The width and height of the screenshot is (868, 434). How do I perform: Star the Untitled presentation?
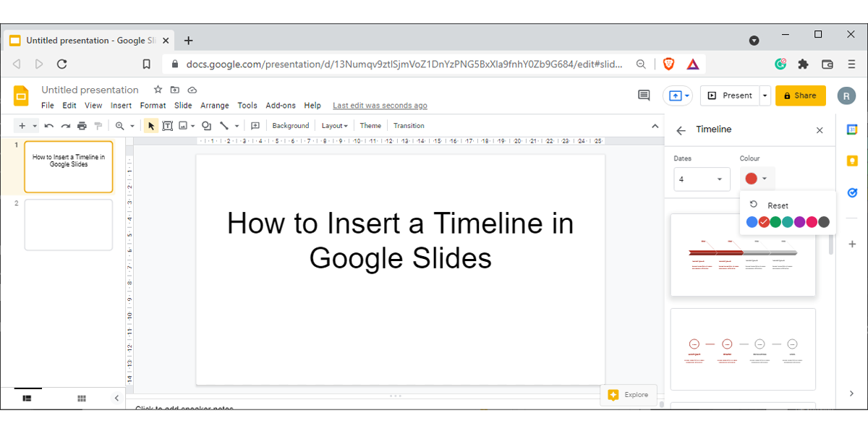pos(158,90)
